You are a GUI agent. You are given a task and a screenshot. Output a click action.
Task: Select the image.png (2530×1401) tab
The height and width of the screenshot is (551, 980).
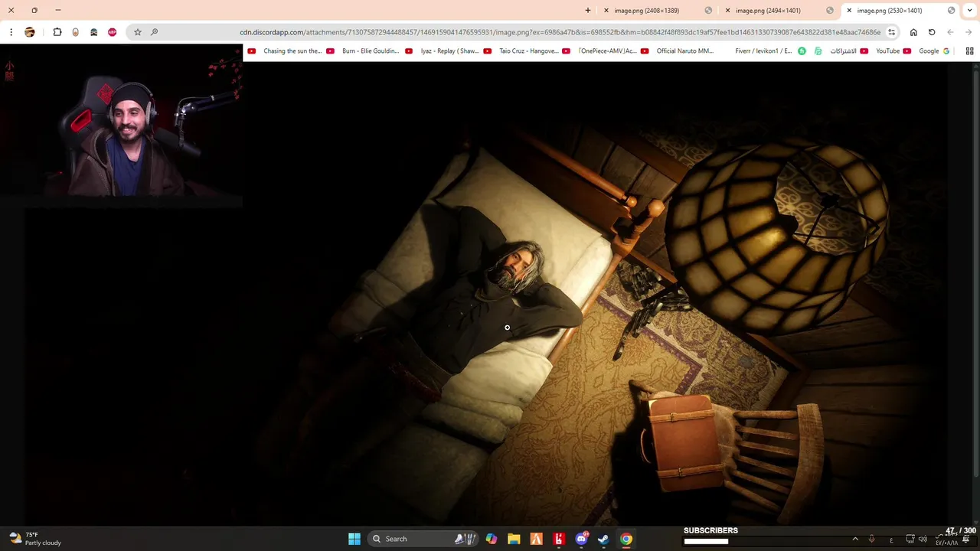(x=900, y=11)
